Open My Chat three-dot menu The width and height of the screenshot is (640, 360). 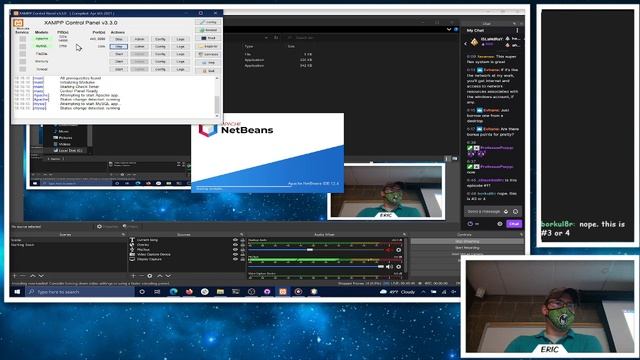517,31
